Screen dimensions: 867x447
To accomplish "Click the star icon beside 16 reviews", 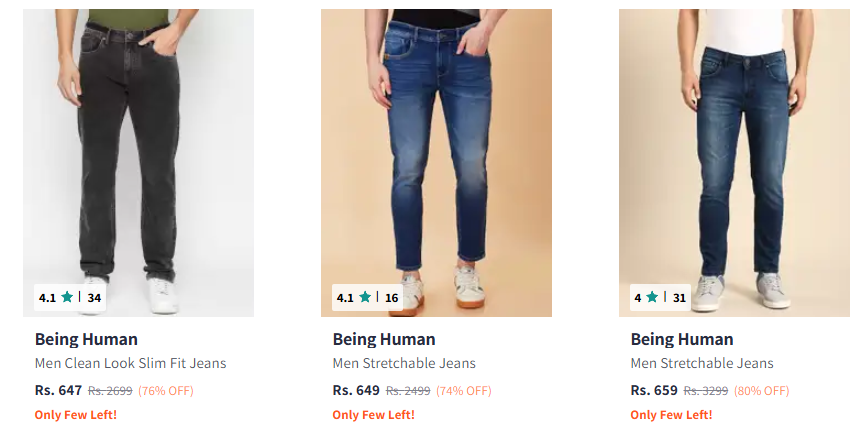I will 365,297.
